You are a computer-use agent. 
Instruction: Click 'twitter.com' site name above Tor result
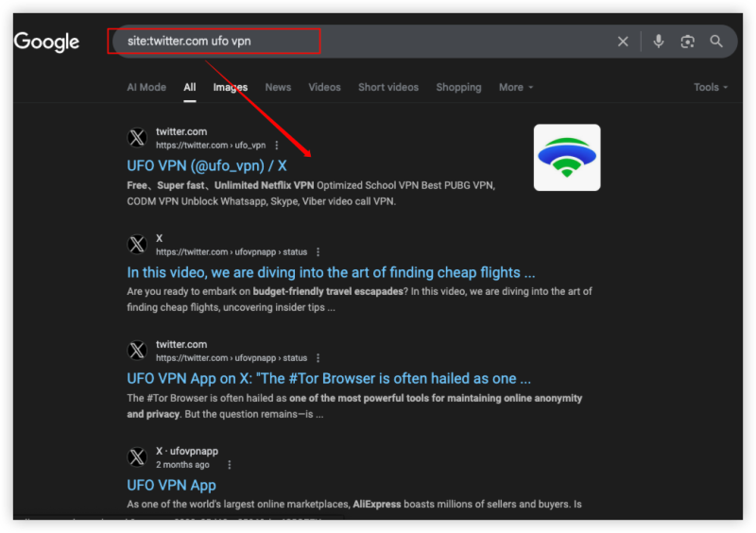tap(181, 344)
